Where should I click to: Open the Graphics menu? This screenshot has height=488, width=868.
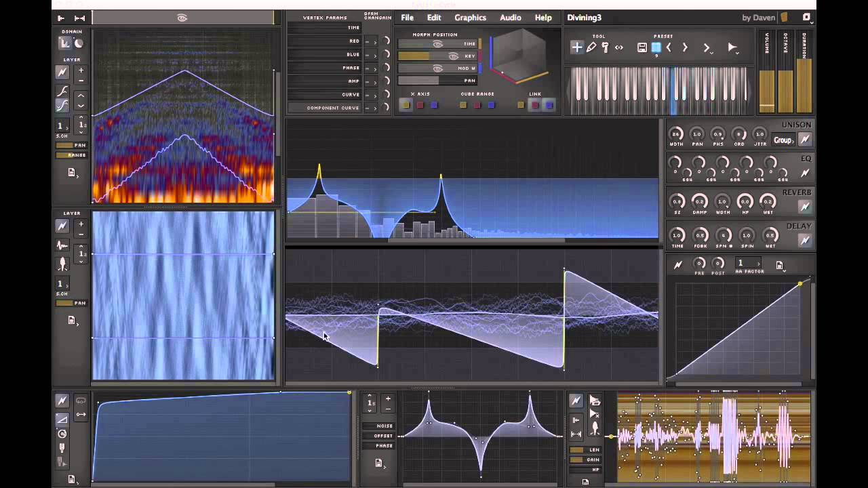[470, 18]
